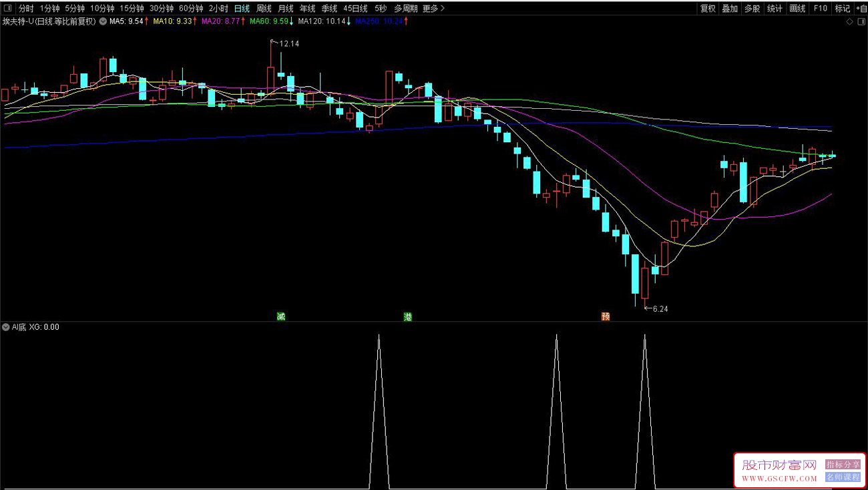Open the 多周期 multi-period view

(x=405, y=9)
